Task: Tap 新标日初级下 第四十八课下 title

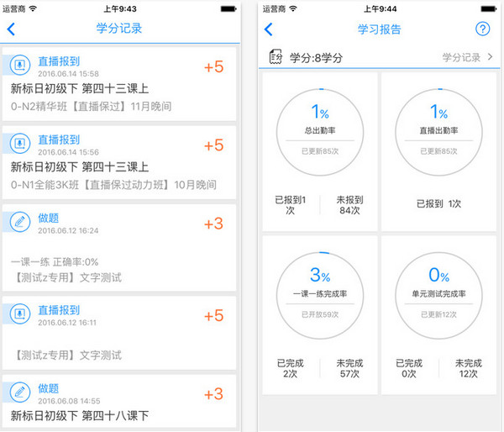Action: pos(80,415)
